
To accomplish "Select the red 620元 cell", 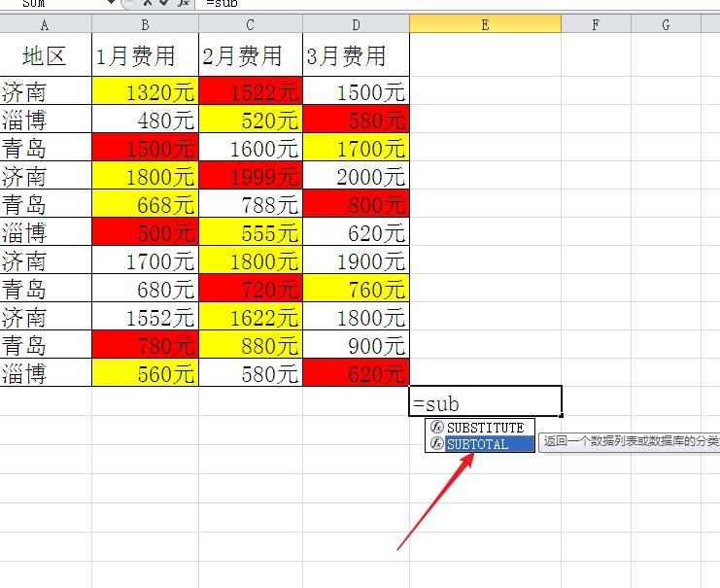I will [356, 372].
